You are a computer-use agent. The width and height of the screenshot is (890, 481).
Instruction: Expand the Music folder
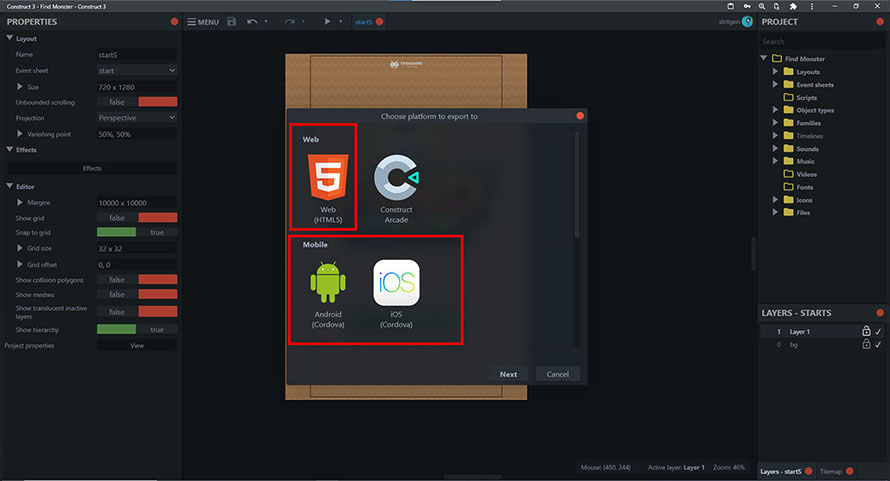(x=775, y=161)
